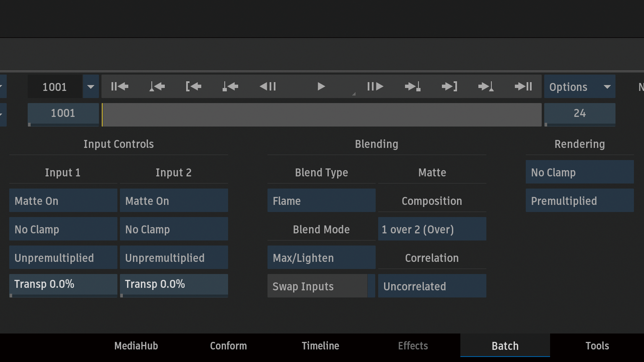Go to in-point bracket icon
The image size is (644, 362).
click(x=193, y=87)
